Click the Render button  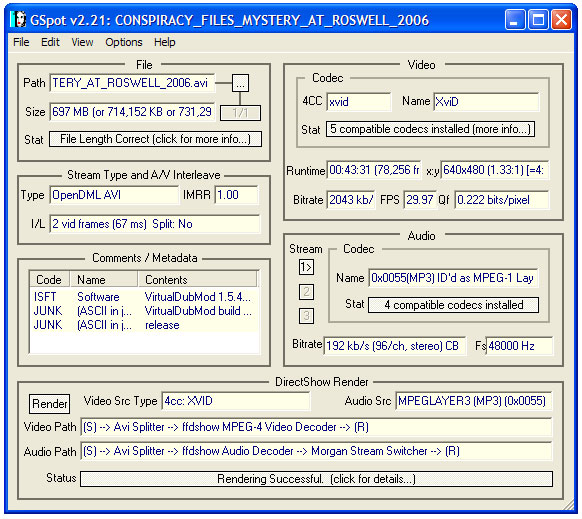49,404
